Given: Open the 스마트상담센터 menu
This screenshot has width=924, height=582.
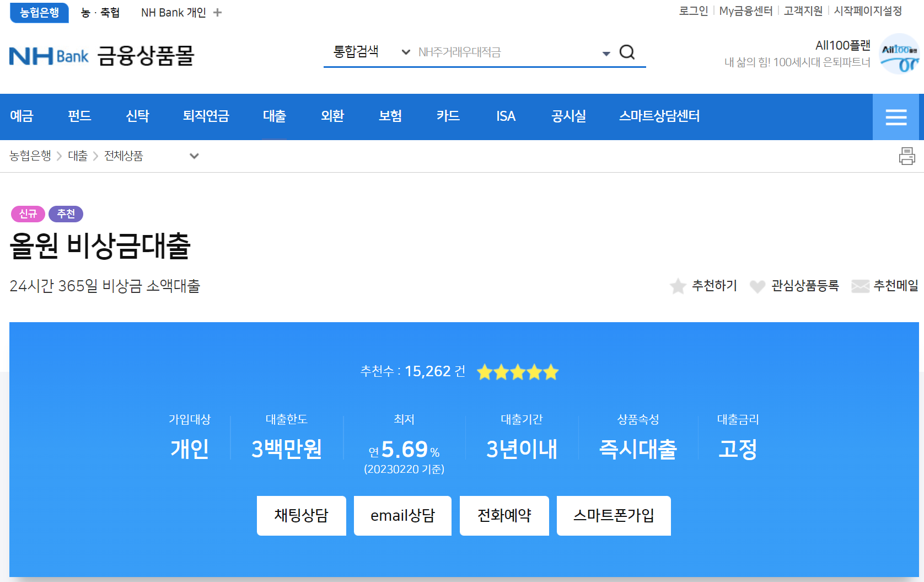Looking at the screenshot, I should (659, 116).
